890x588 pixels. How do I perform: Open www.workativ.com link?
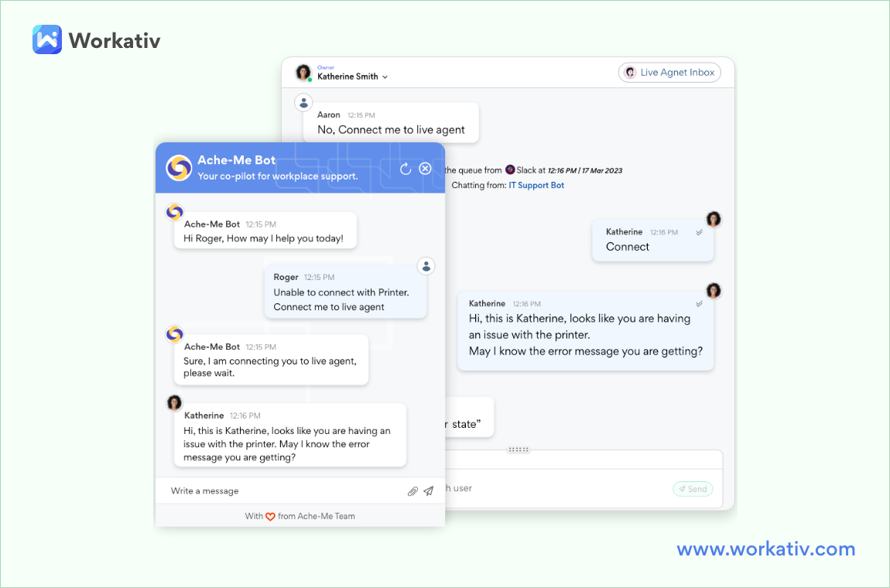pyautogui.click(x=765, y=549)
